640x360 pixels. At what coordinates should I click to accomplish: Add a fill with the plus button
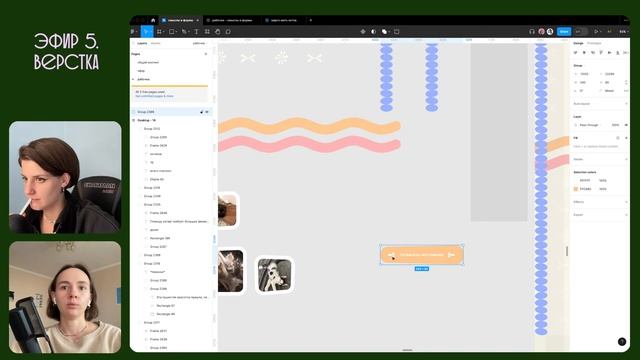click(x=626, y=138)
